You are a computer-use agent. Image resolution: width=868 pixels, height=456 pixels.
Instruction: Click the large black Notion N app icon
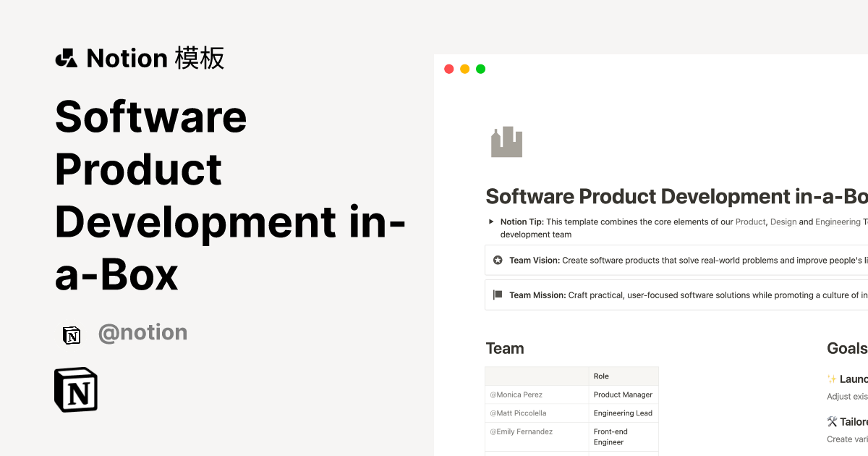[76, 389]
